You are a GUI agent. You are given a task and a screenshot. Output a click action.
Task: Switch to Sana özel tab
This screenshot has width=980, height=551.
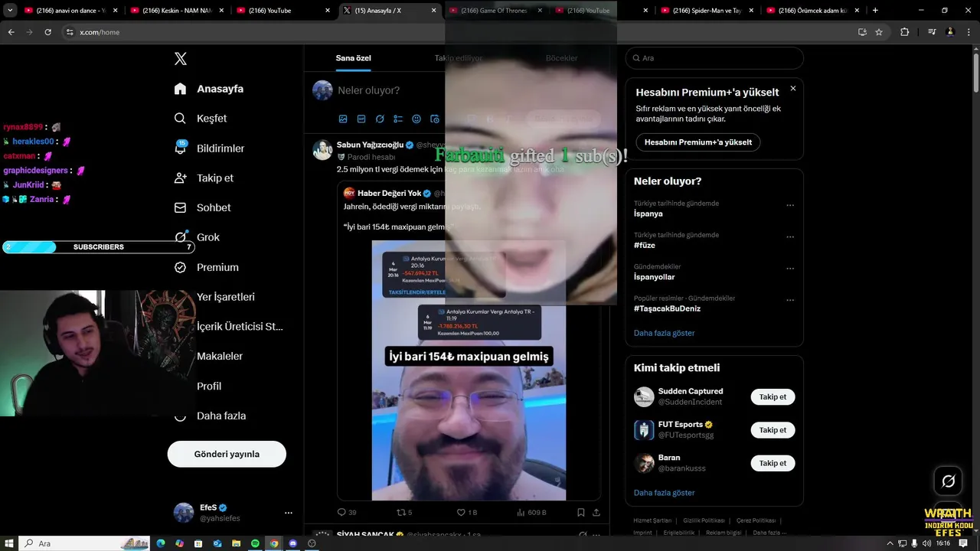(x=354, y=58)
